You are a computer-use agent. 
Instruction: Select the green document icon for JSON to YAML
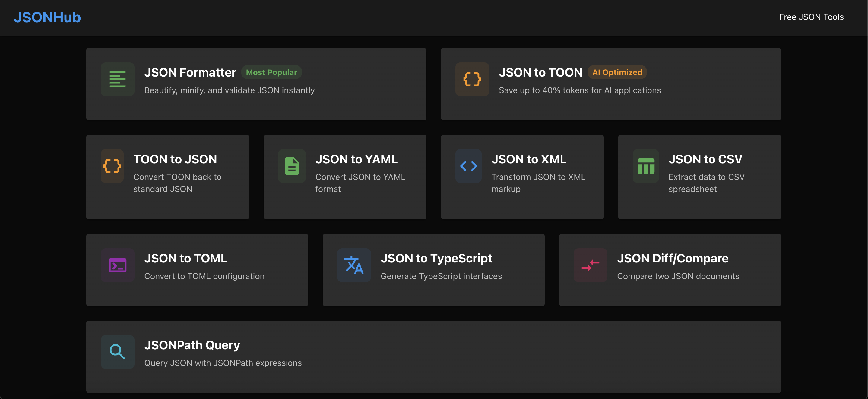click(x=292, y=166)
